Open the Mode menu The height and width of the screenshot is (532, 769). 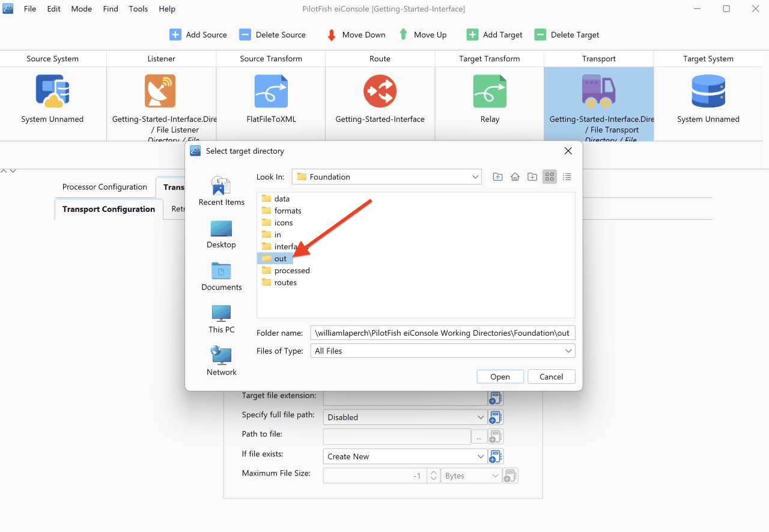point(82,9)
